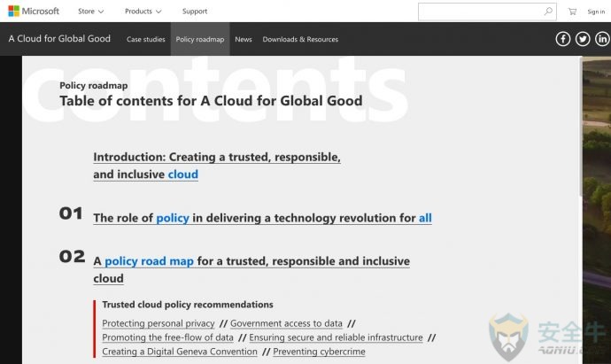
Task: Switch to the Case studies tab
Action: [x=146, y=39]
